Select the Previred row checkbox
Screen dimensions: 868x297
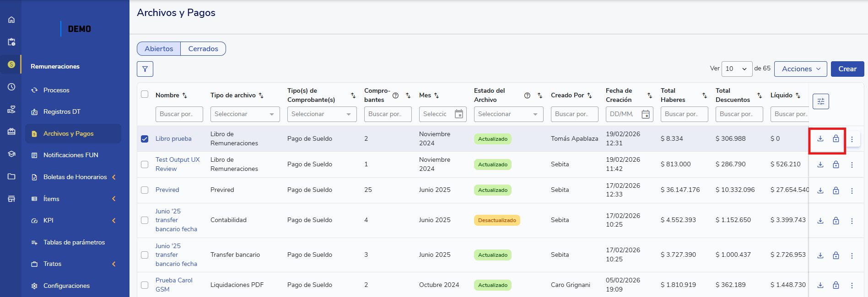[x=145, y=190]
